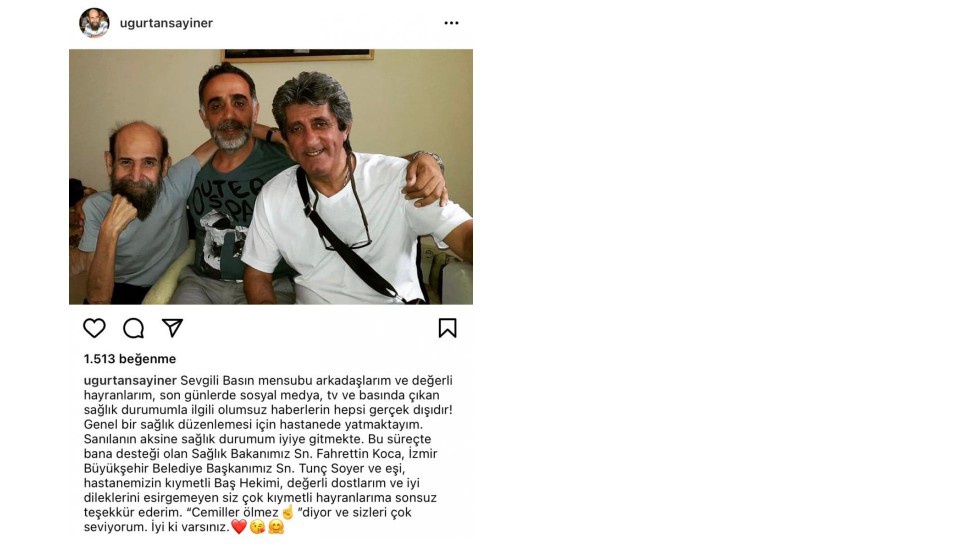Like the post with the heart icon
The image size is (971, 551).
pos(94,328)
